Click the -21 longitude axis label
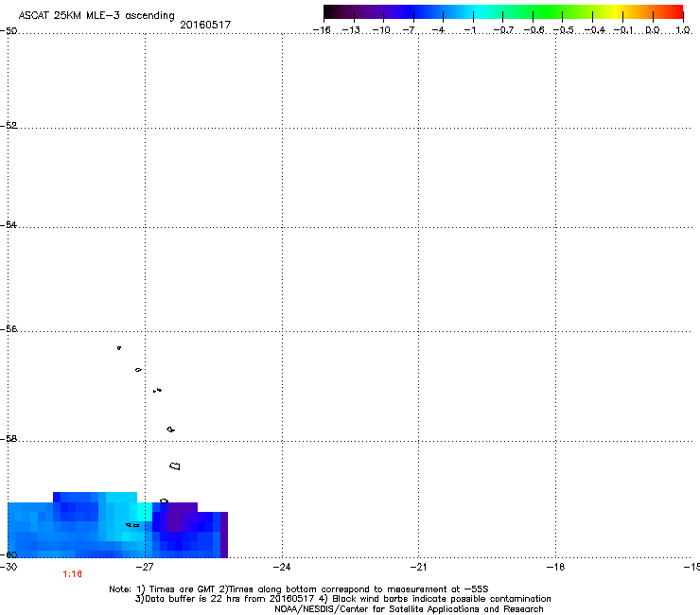 [x=418, y=567]
